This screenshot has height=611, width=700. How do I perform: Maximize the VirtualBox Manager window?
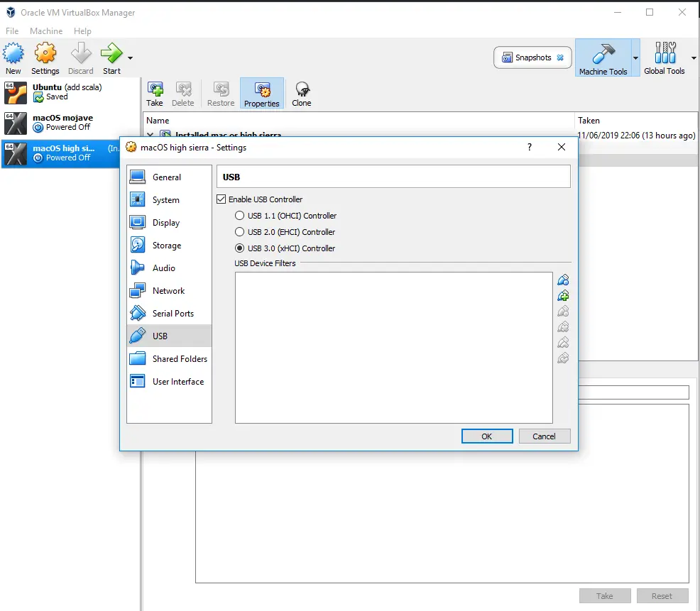[x=650, y=13]
